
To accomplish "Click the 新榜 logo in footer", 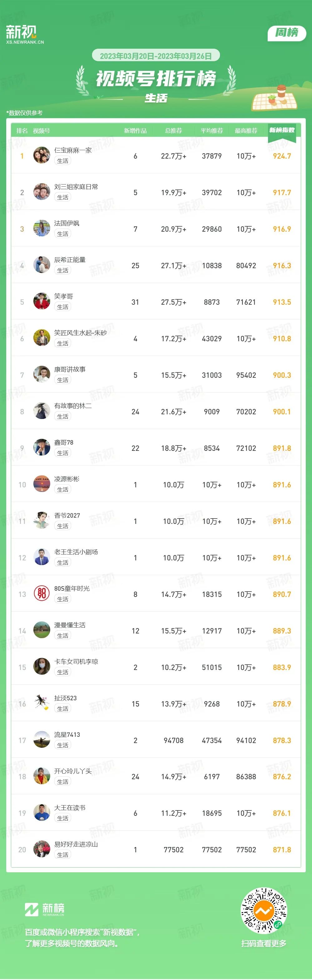I will point(45,909).
